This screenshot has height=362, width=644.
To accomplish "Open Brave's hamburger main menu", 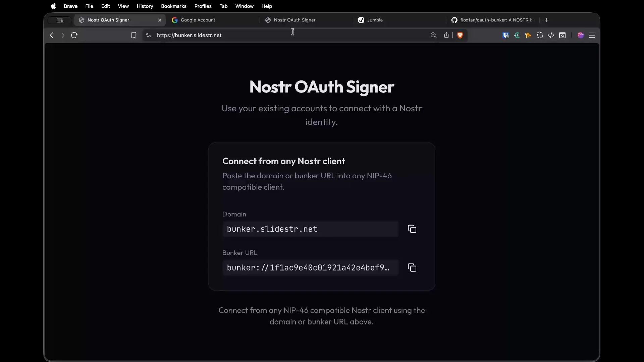I will tap(592, 35).
